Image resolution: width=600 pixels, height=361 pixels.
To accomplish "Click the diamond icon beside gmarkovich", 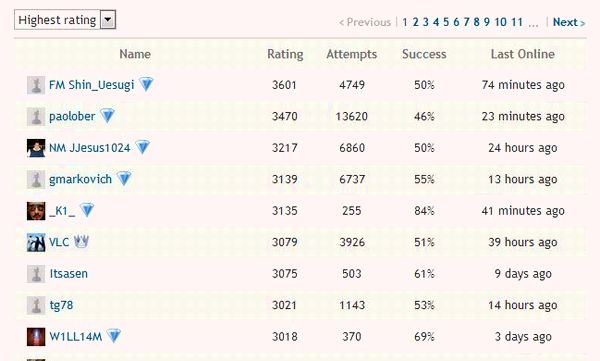I will 124,179.
